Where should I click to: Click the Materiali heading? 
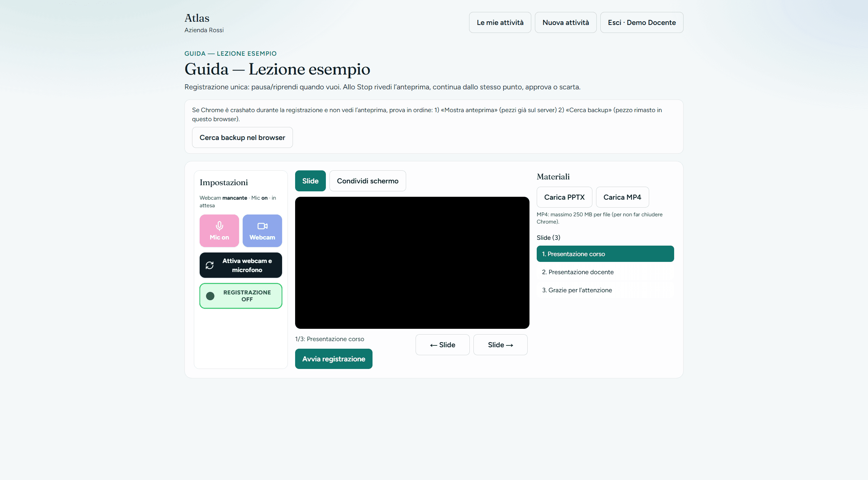[553, 177]
